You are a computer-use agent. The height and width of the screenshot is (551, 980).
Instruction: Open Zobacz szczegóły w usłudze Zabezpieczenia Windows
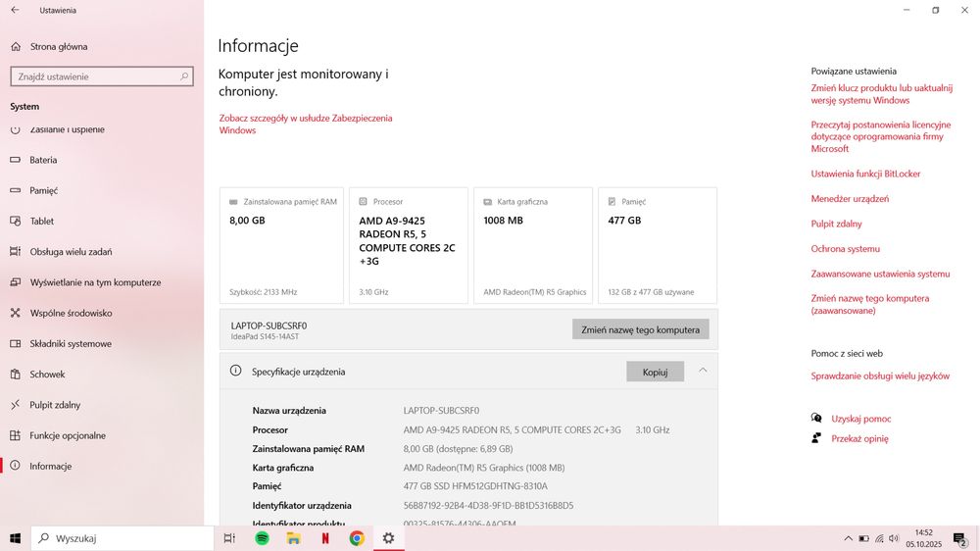coord(306,124)
